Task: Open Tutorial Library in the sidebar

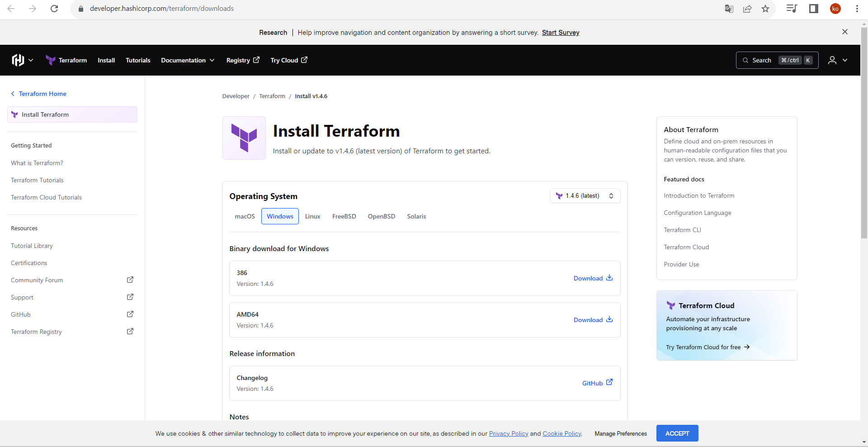Action: click(x=32, y=246)
